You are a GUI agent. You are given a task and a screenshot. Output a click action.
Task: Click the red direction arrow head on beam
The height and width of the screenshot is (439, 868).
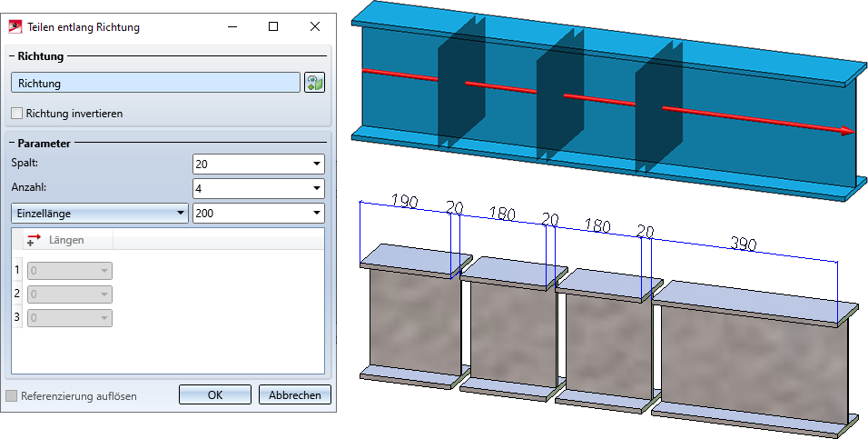(x=847, y=131)
